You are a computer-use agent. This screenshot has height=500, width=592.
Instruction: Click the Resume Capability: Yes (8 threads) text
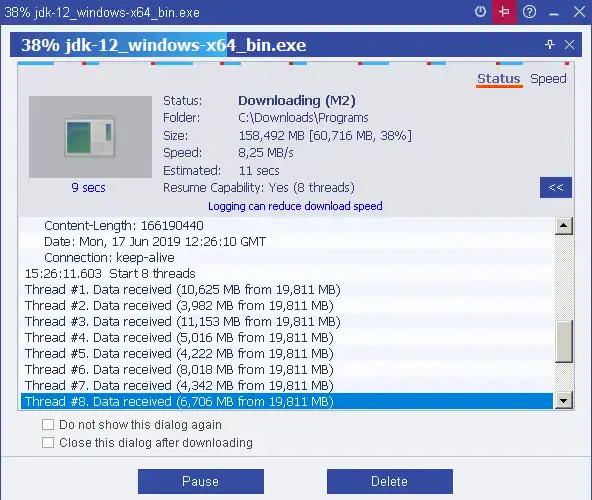pos(259,188)
